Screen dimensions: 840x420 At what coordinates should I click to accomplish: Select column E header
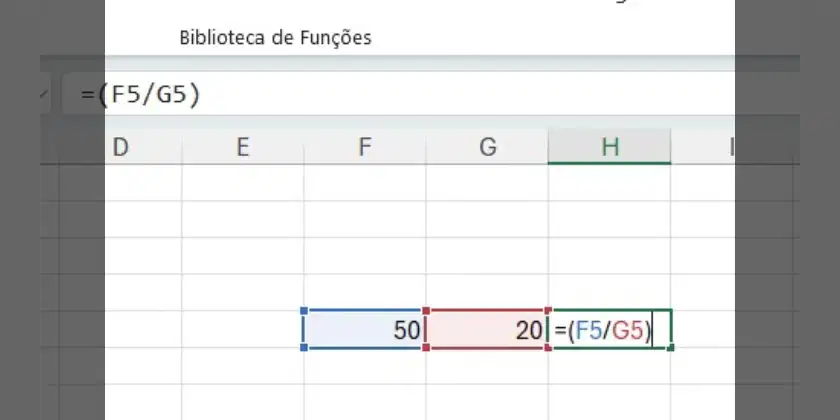[243, 147]
